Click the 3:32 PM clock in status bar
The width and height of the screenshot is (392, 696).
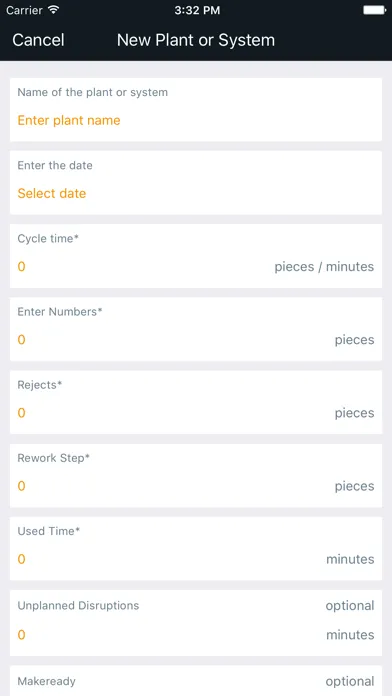[197, 11]
